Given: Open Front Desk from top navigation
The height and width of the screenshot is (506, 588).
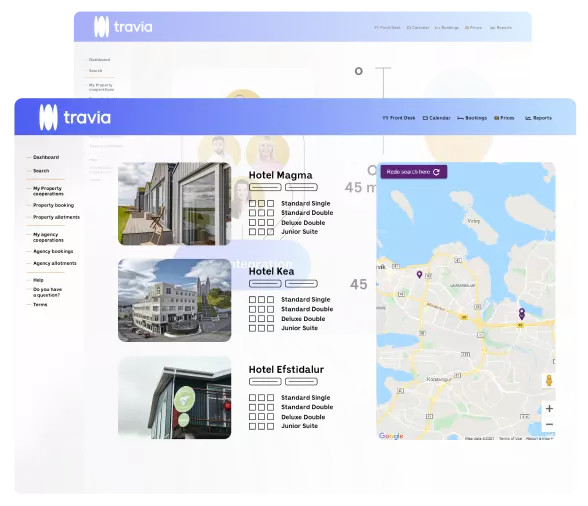Looking at the screenshot, I should [x=399, y=118].
